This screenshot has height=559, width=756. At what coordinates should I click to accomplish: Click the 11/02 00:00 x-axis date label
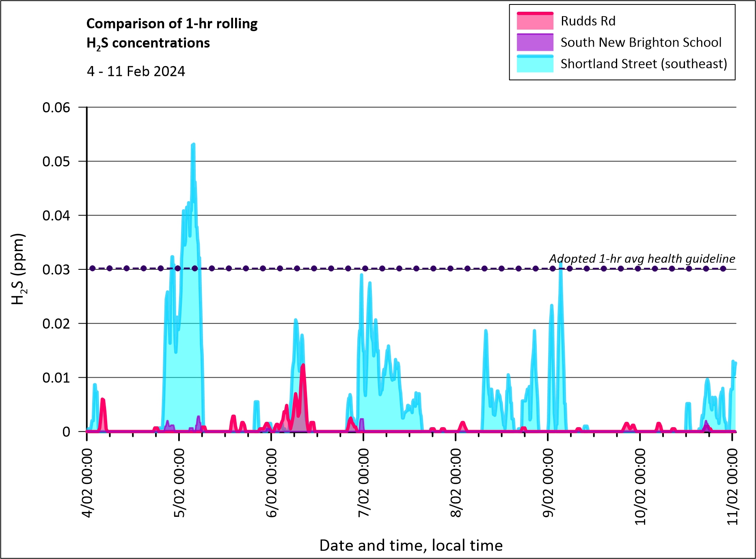pyautogui.click(x=732, y=486)
